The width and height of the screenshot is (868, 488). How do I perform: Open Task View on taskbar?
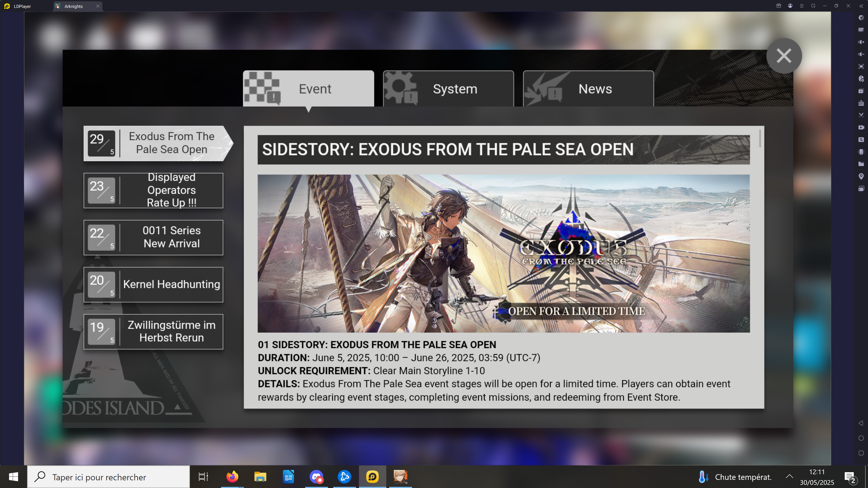(203, 477)
